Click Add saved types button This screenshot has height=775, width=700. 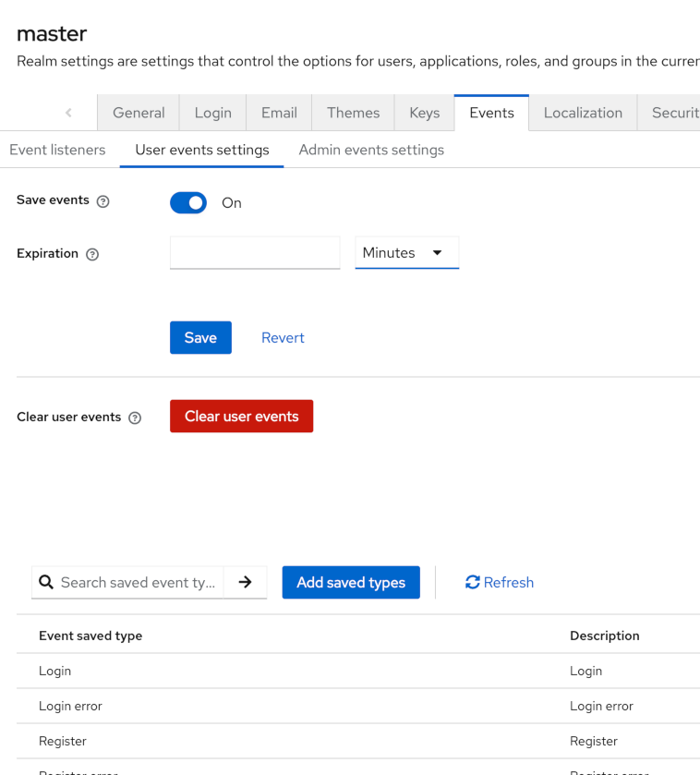point(351,582)
